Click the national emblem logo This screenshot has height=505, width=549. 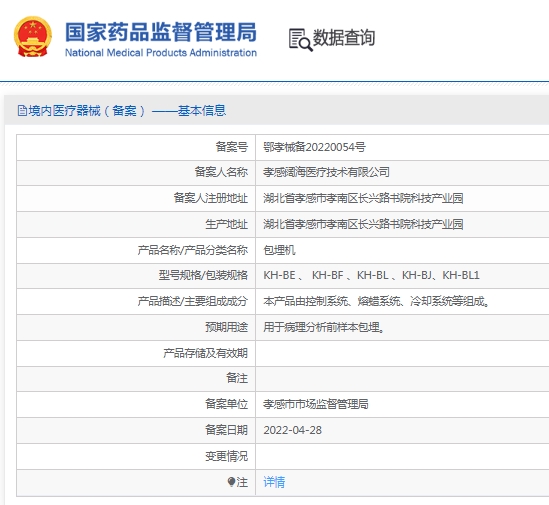coord(33,37)
